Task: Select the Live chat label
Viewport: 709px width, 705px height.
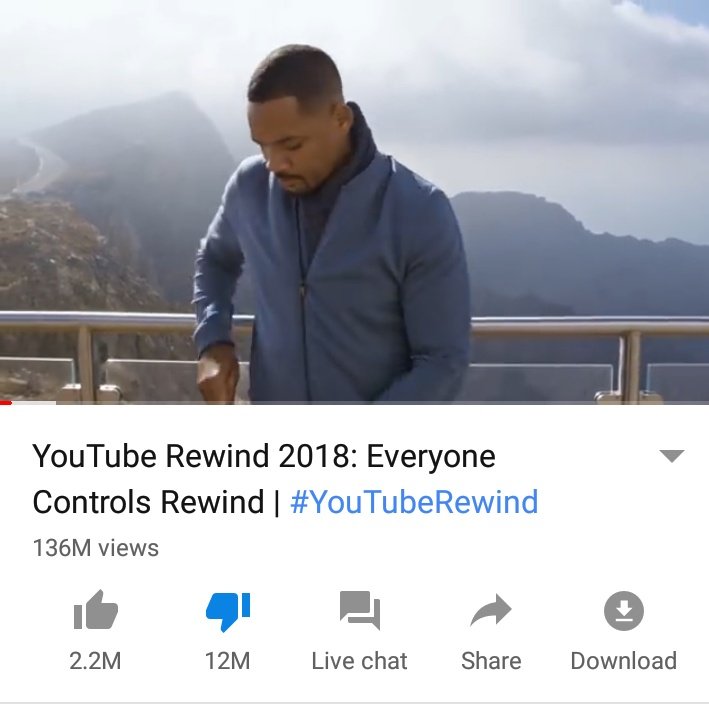Action: (x=359, y=661)
